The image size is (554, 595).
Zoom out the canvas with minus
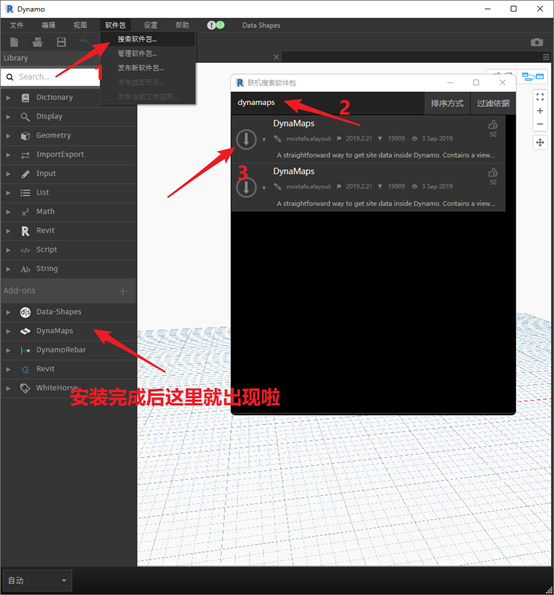click(x=540, y=124)
